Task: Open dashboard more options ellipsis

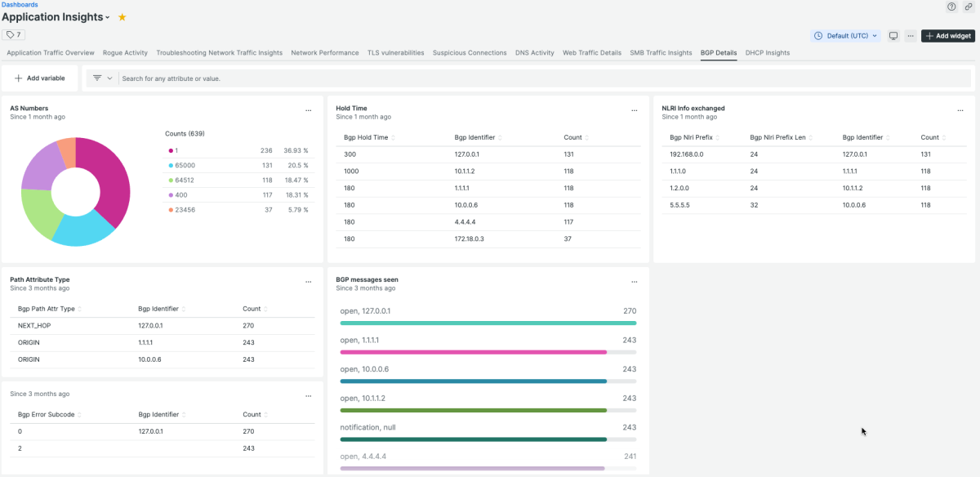Action: [910, 36]
